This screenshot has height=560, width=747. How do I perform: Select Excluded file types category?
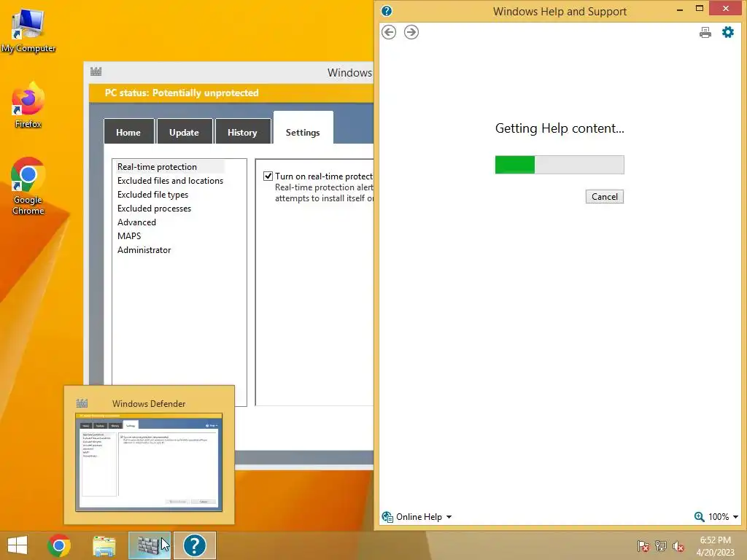152,194
